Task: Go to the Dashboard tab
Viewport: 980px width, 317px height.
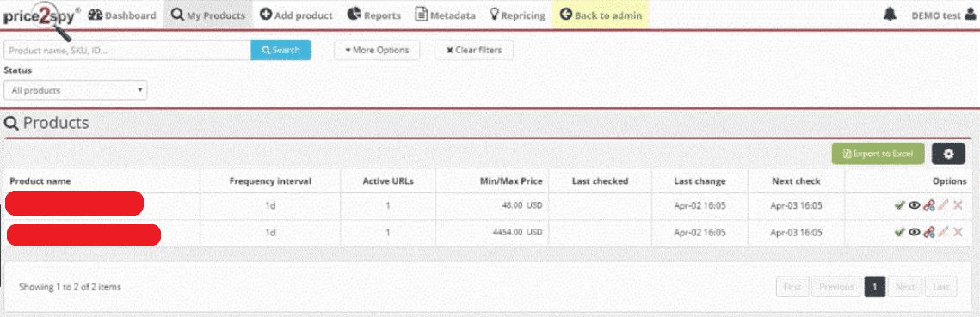Action: pos(122,15)
